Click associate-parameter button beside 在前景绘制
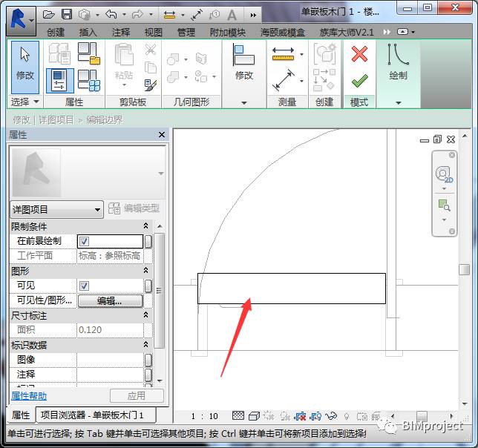This screenshot has height=448, width=478. coord(148,242)
